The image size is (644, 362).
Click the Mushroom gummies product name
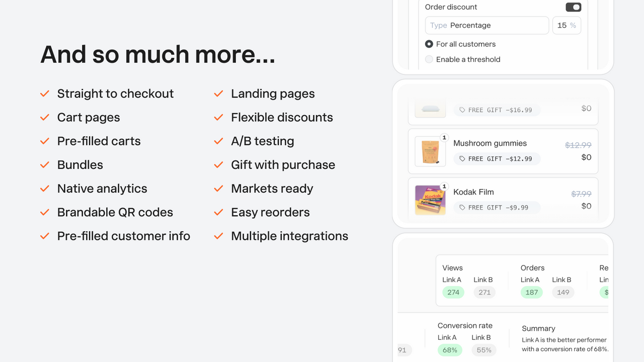[490, 143]
